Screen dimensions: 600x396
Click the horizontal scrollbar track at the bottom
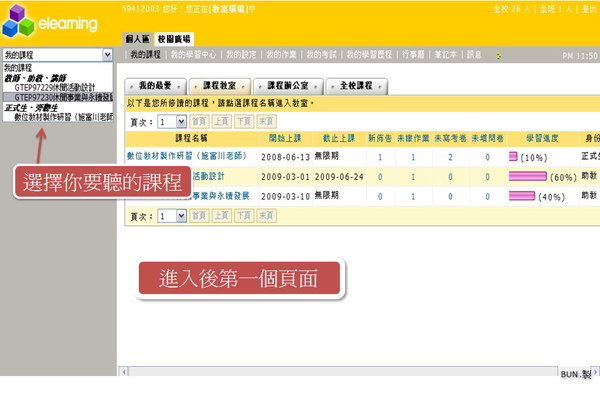point(343,372)
